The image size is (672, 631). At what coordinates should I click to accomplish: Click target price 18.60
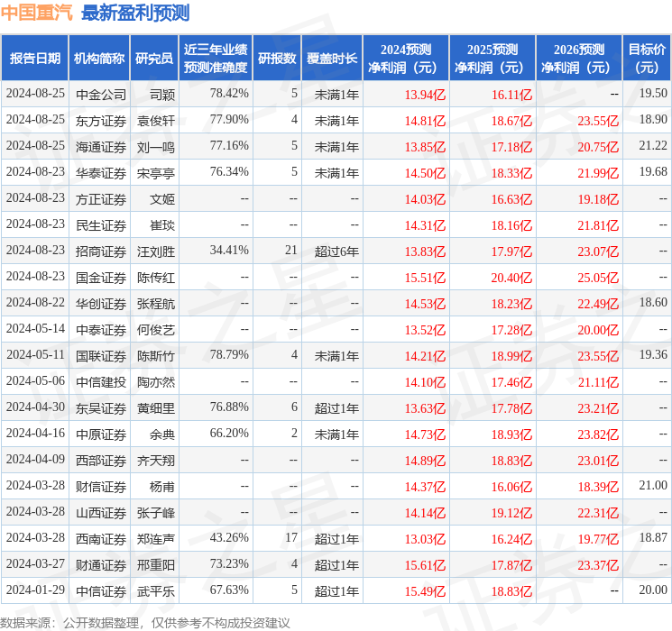click(653, 302)
